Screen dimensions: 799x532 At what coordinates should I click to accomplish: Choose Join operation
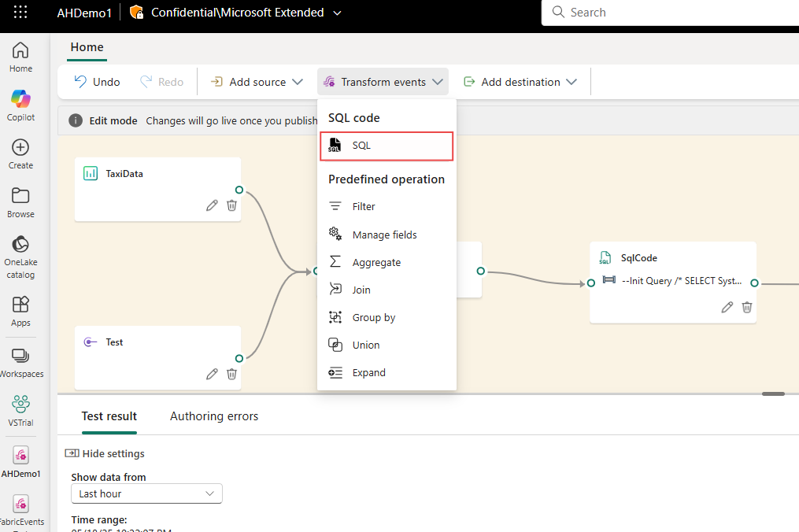pos(387,290)
